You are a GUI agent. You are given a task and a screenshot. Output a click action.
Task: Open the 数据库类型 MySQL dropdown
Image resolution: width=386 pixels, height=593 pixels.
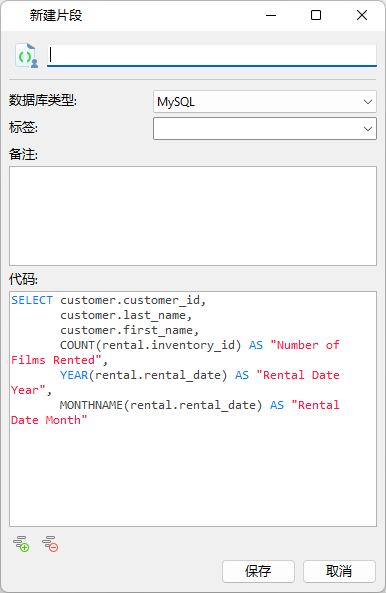(265, 101)
